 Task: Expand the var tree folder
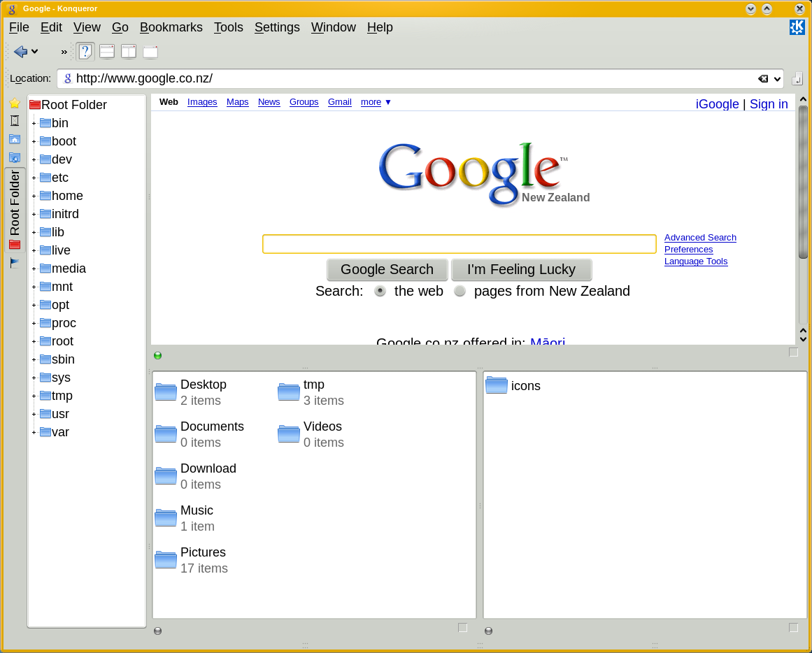coord(34,432)
